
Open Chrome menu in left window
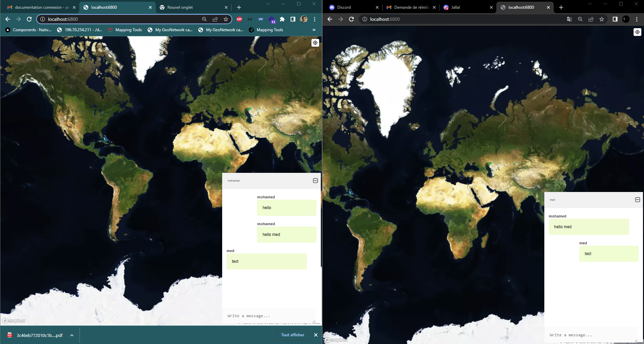point(314,19)
